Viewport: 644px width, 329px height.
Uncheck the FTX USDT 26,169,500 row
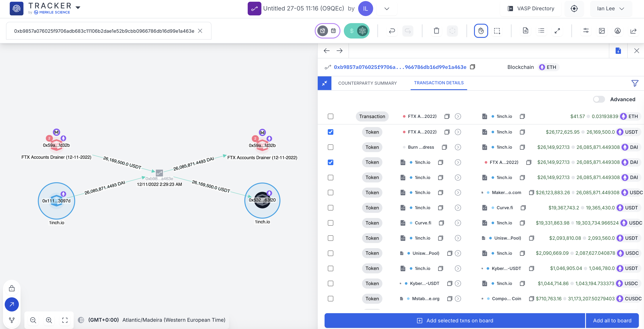(x=330, y=132)
